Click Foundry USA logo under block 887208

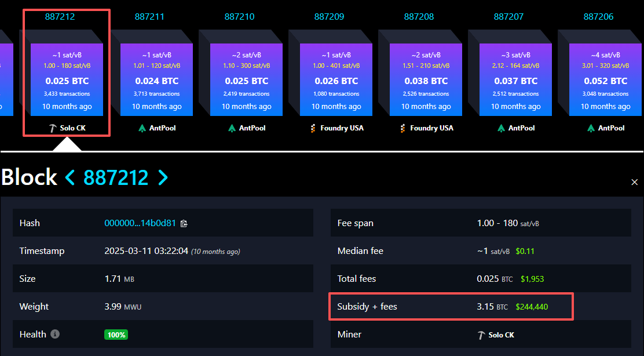(x=404, y=128)
